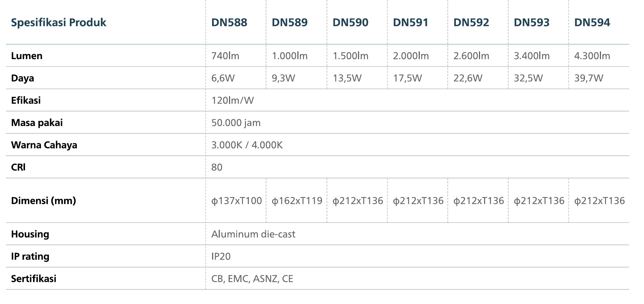This screenshot has width=644, height=304.
Task: Click the DN588 column header
Action: (229, 22)
